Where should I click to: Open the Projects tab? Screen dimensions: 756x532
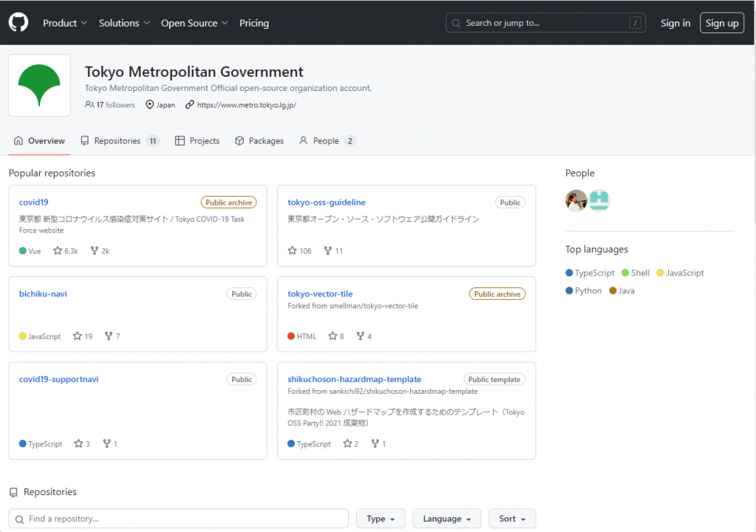(197, 140)
